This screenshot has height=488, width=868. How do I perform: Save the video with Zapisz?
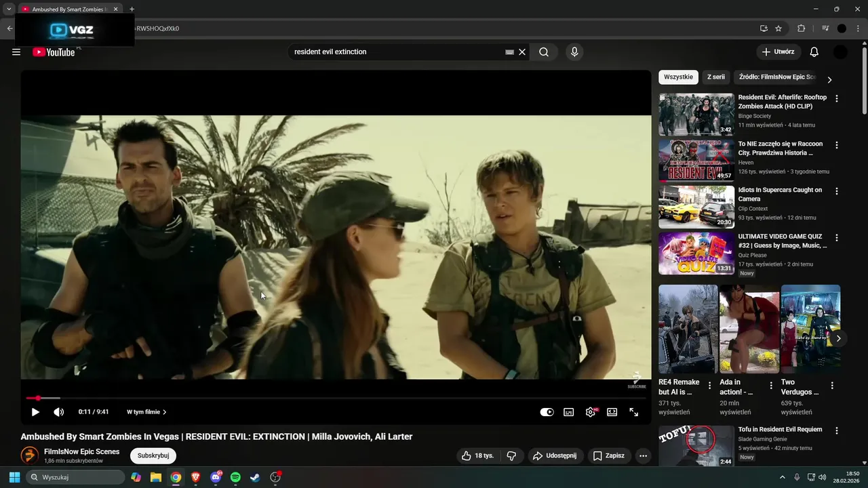(x=608, y=455)
